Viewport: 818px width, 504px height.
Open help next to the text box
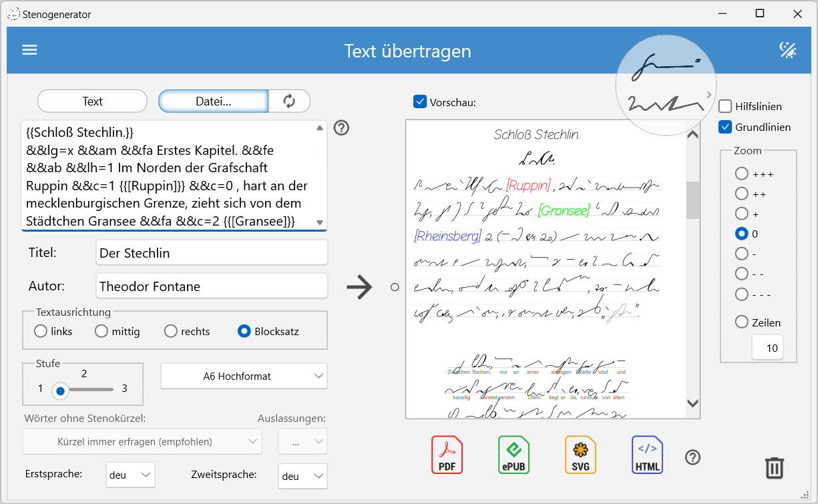click(x=341, y=128)
